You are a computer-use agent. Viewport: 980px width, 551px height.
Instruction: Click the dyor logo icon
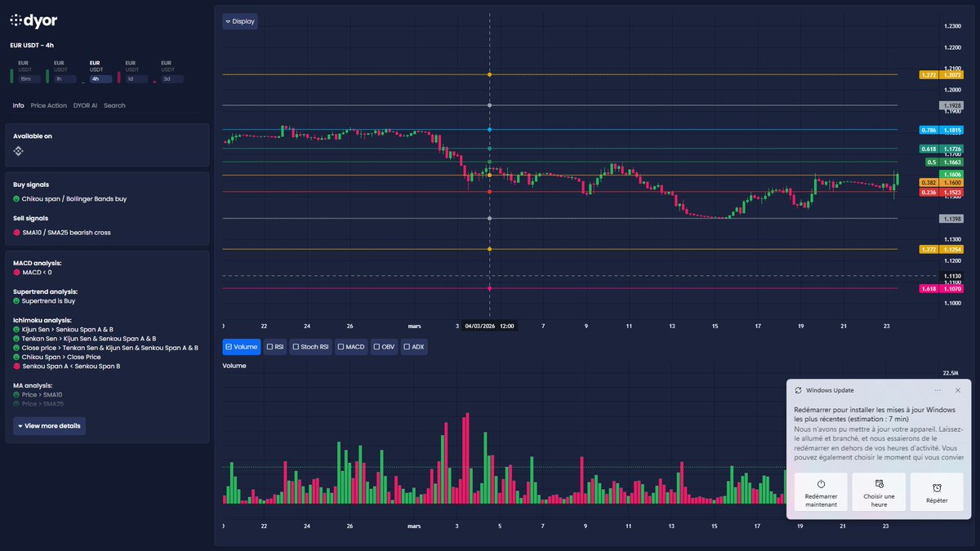coord(15,20)
